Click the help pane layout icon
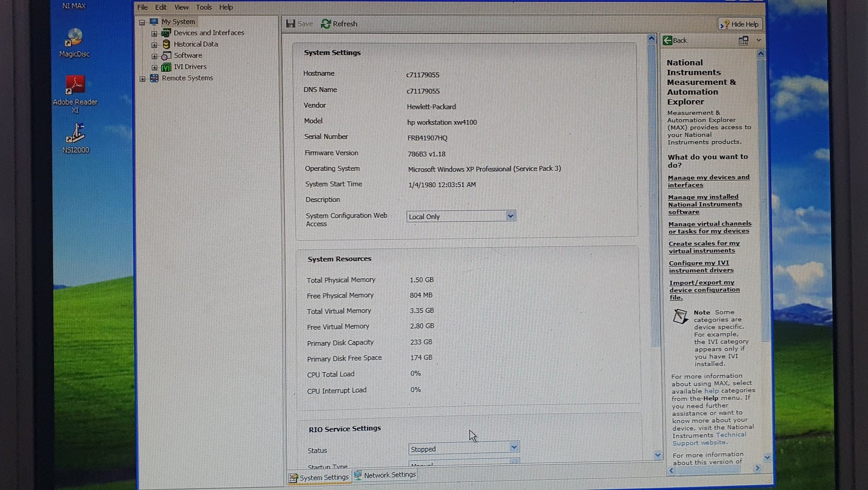Screen dimensions: 868x490 coord(743,41)
